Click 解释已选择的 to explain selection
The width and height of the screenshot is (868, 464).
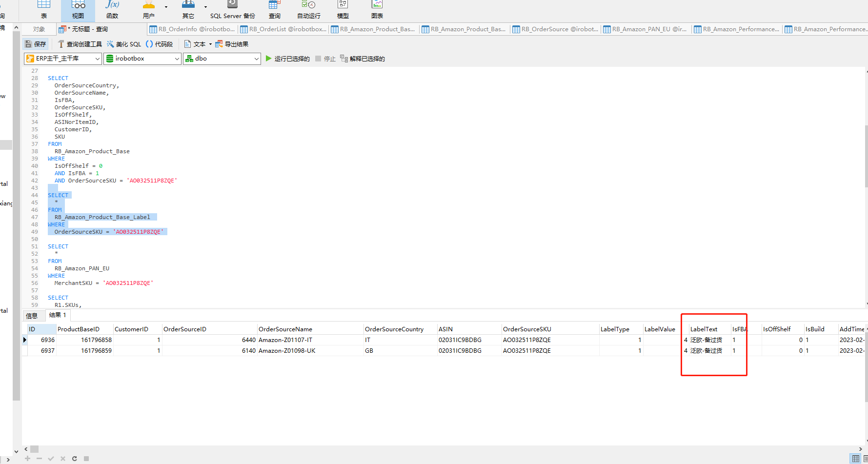tap(363, 59)
